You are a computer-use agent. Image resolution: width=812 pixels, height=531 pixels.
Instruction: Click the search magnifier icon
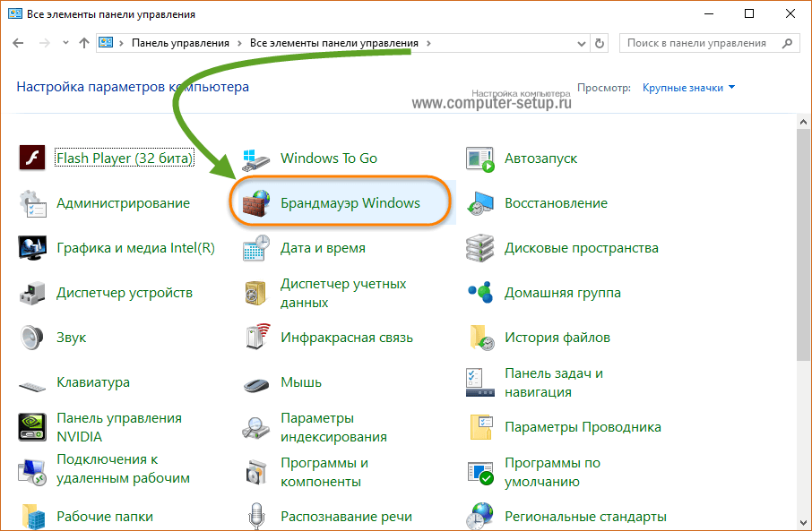[x=787, y=44]
